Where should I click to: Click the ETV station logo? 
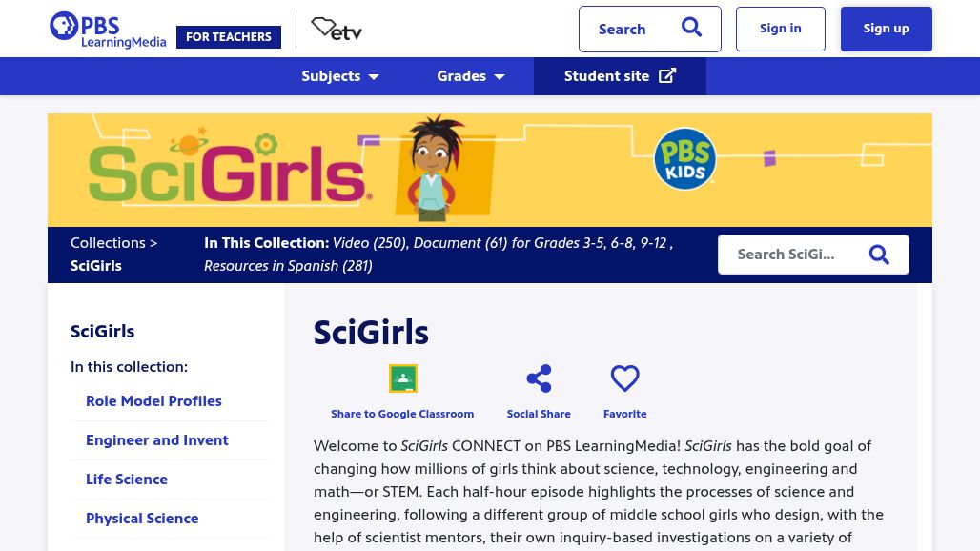337,30
